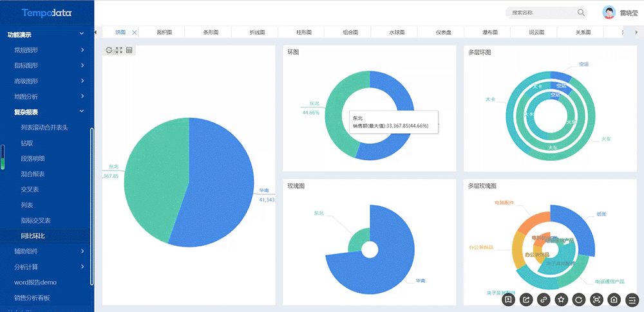Click the 东北 label beside 环图 donut
This screenshot has height=312, width=644.
click(315, 104)
